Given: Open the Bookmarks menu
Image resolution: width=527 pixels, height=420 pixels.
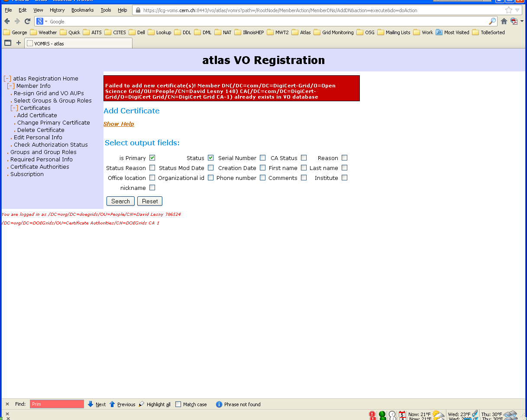Looking at the screenshot, I should (82, 10).
